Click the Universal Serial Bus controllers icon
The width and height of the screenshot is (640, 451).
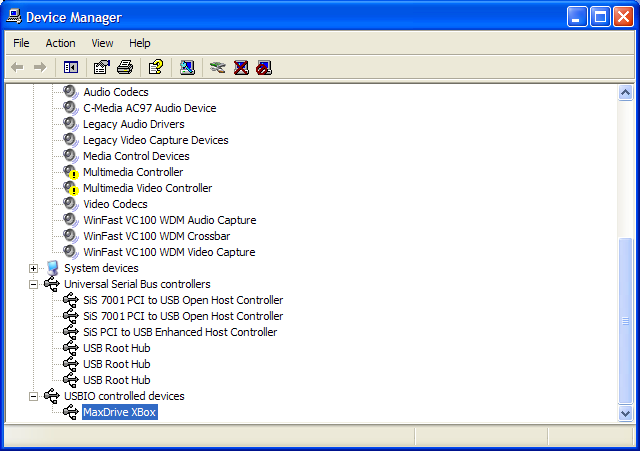pyautogui.click(x=52, y=284)
